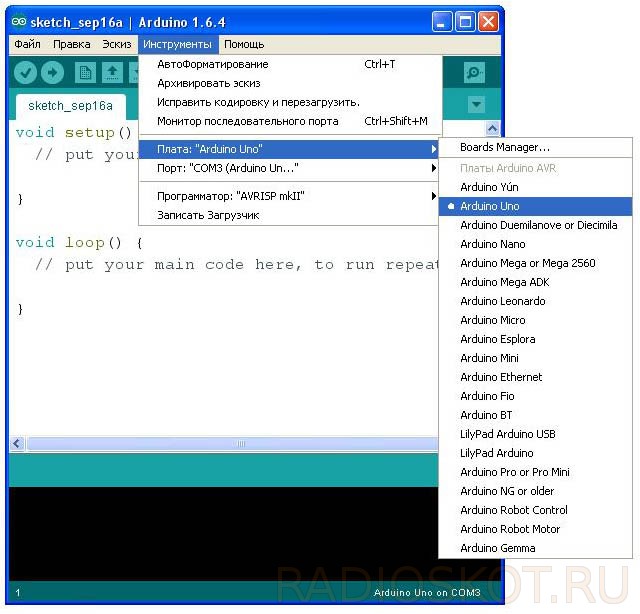The width and height of the screenshot is (640, 614).
Task: Choose Arduino Mini from the boards list
Action: pyautogui.click(x=535, y=358)
